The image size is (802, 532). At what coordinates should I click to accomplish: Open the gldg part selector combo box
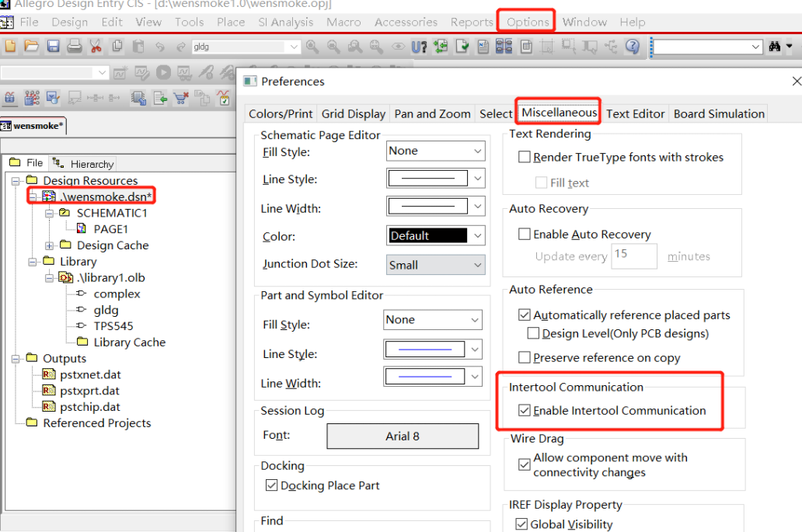pos(246,47)
